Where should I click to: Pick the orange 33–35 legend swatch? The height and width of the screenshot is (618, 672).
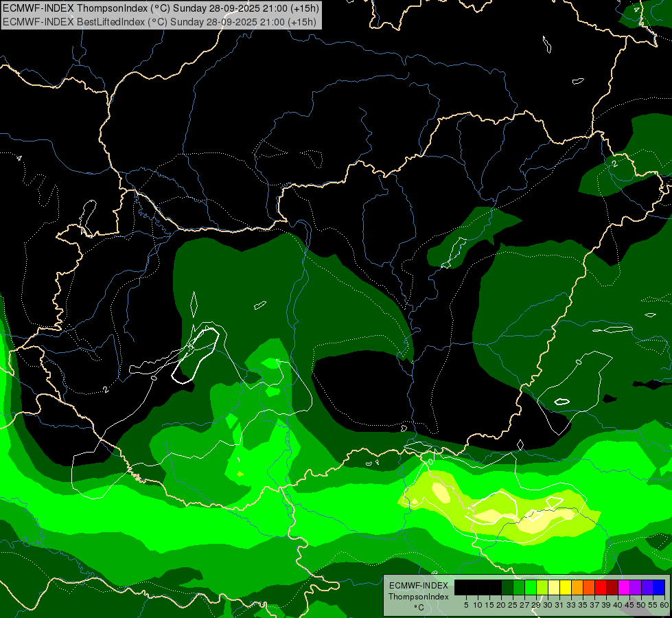[x=577, y=587]
